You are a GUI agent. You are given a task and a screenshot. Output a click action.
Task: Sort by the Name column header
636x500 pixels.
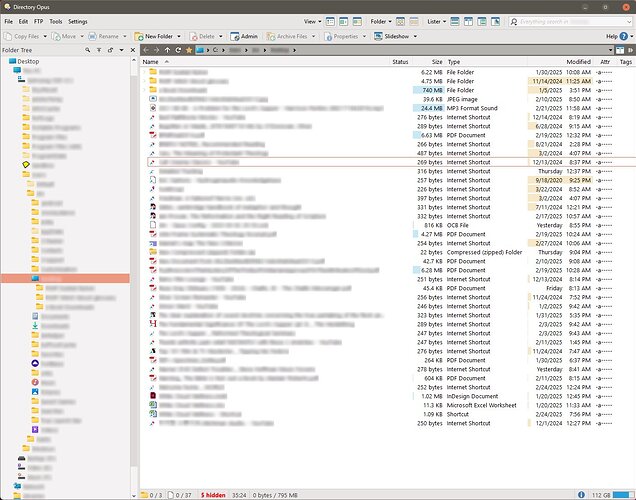[x=150, y=62]
